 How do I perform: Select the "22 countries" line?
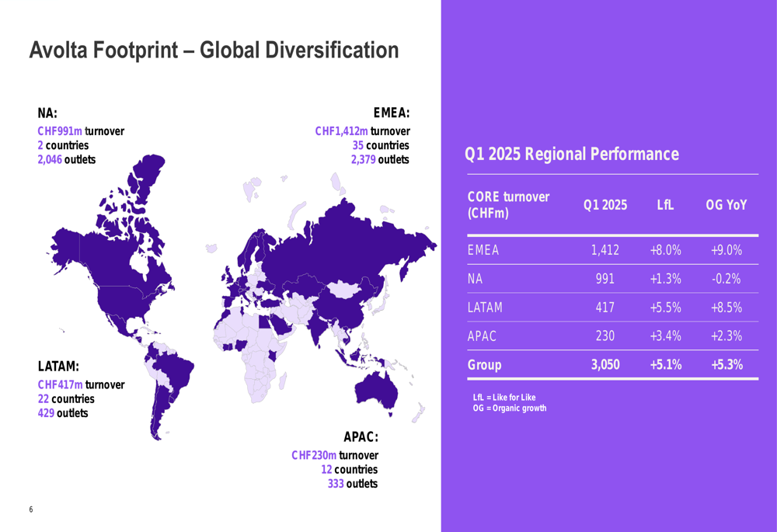(66, 399)
